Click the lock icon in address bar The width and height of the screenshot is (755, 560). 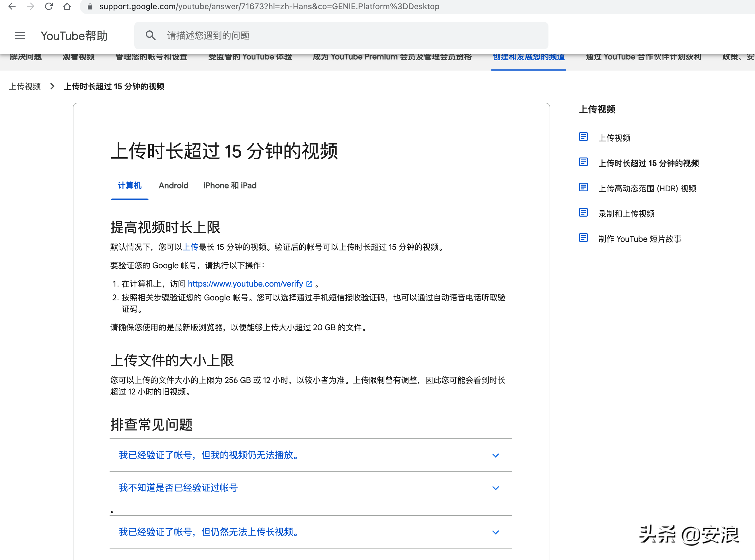click(x=90, y=6)
